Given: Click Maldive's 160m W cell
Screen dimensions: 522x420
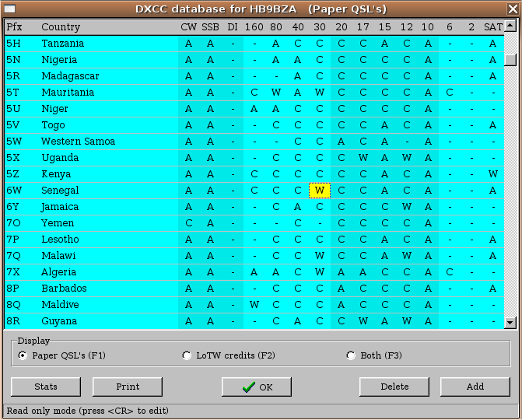Looking at the screenshot, I should point(254,305).
